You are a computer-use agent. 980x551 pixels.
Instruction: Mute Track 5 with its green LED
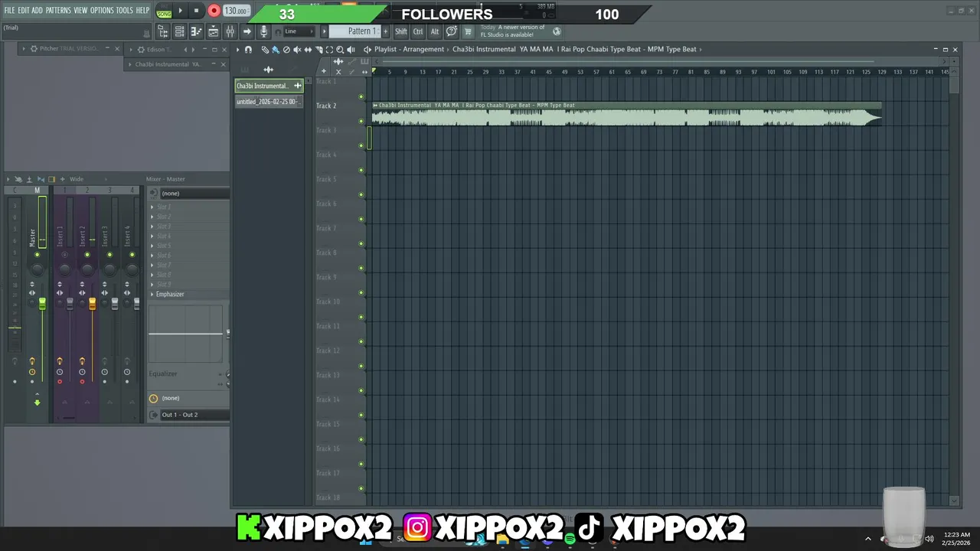click(361, 194)
